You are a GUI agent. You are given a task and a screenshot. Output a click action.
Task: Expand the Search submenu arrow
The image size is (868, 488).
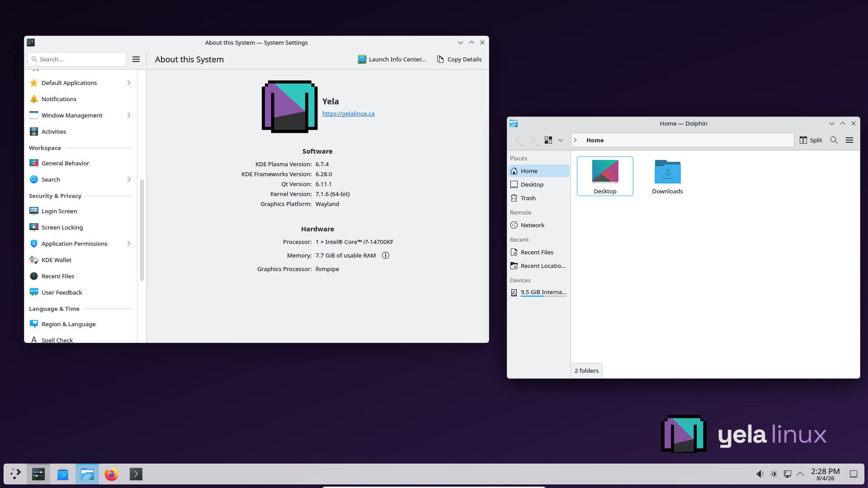coord(129,179)
